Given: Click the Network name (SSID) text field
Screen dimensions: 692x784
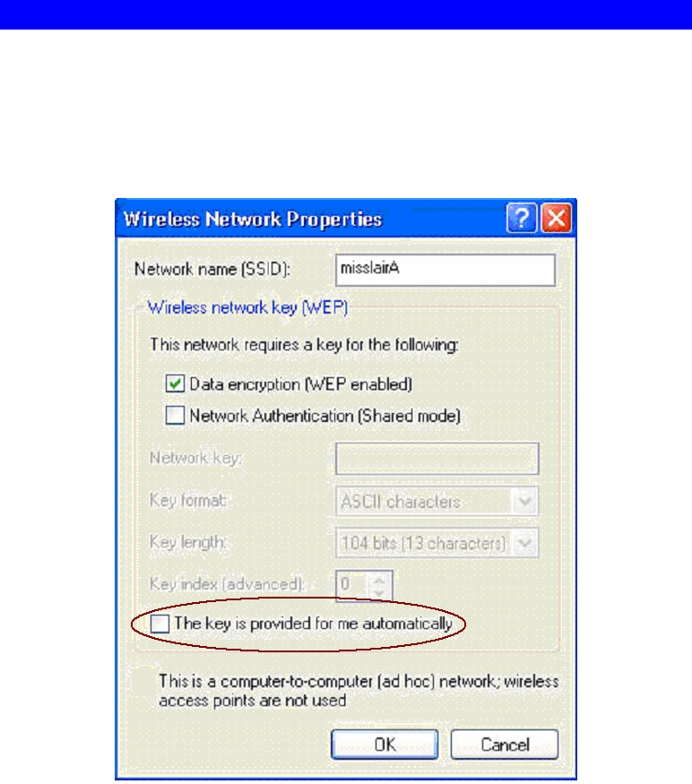Looking at the screenshot, I should (445, 270).
